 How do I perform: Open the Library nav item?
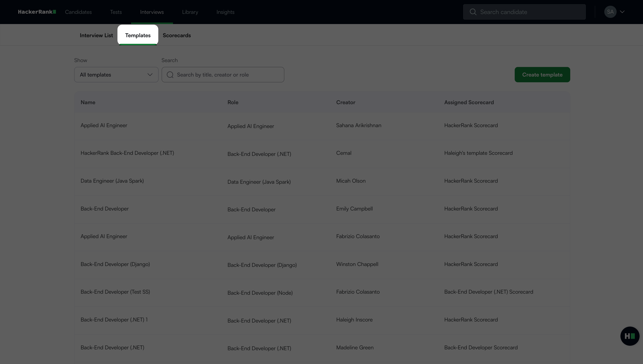(190, 12)
